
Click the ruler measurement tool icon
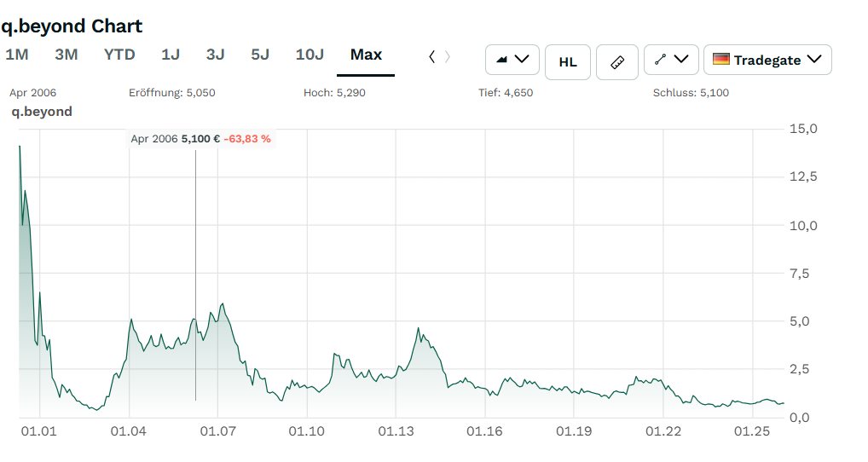point(618,62)
